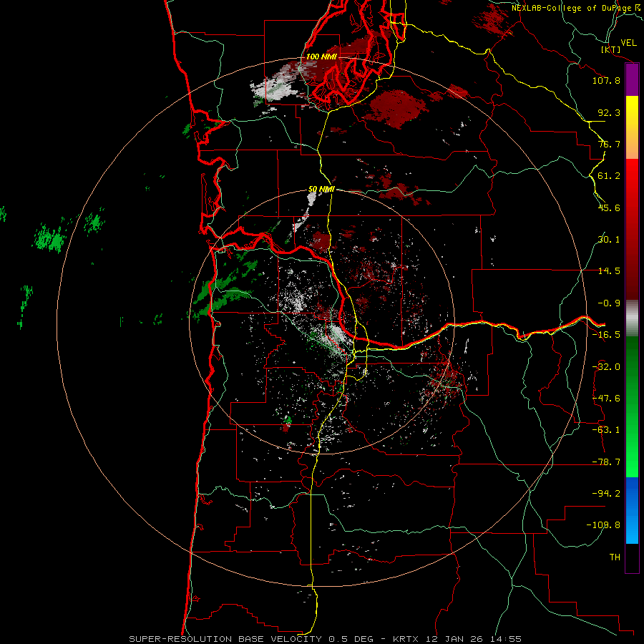The height and width of the screenshot is (644, 644).
Task: Select the 14.5 legend value
Action: click(609, 271)
